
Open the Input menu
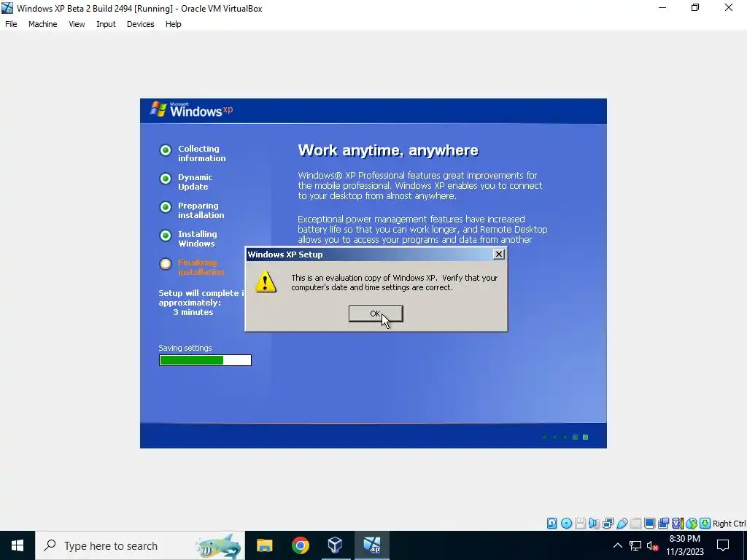click(106, 24)
